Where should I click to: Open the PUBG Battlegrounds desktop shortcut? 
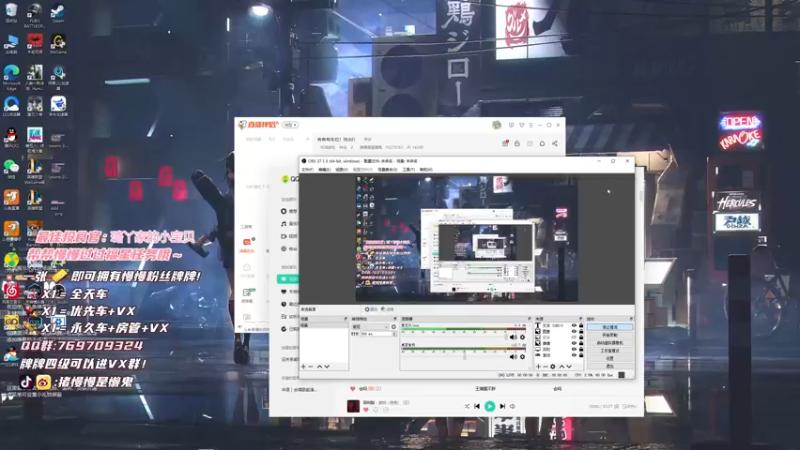(x=34, y=13)
